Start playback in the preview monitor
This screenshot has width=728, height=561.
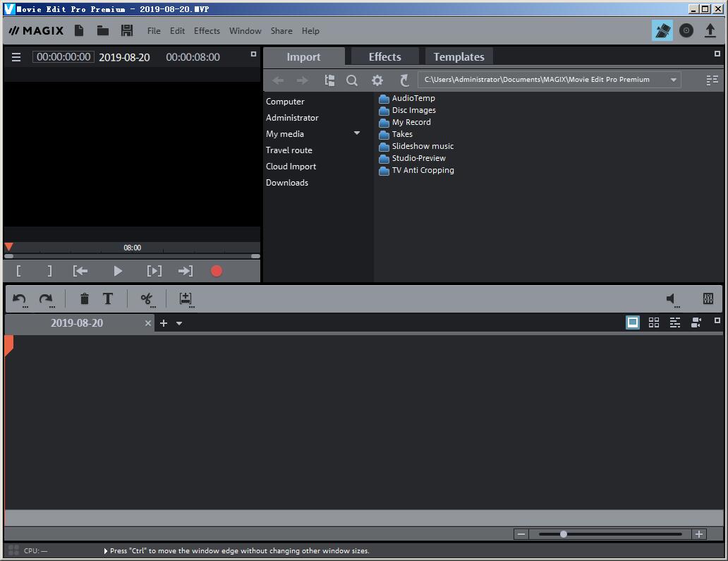(x=118, y=271)
